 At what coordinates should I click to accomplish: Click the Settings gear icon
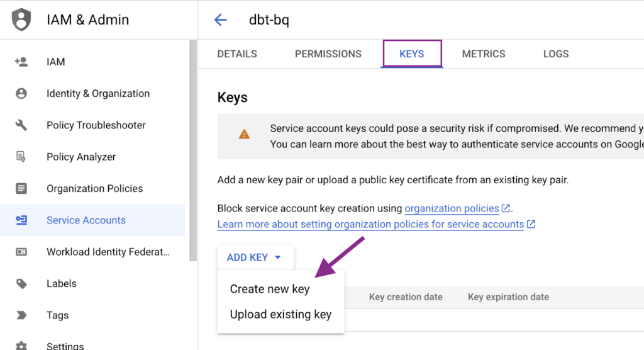coord(21,346)
